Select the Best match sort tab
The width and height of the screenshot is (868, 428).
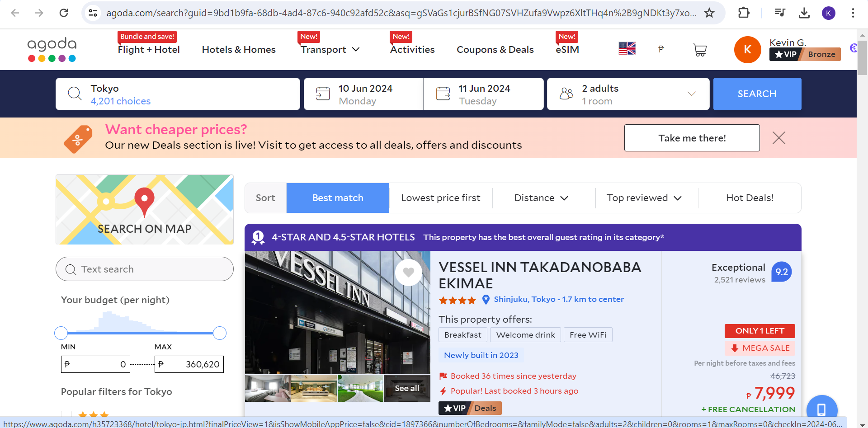338,198
